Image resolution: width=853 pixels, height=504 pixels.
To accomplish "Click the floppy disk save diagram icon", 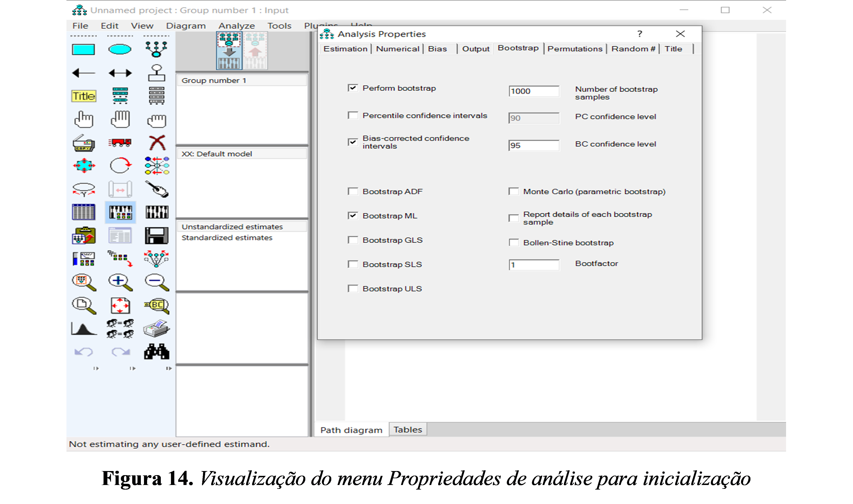I will pos(157,235).
